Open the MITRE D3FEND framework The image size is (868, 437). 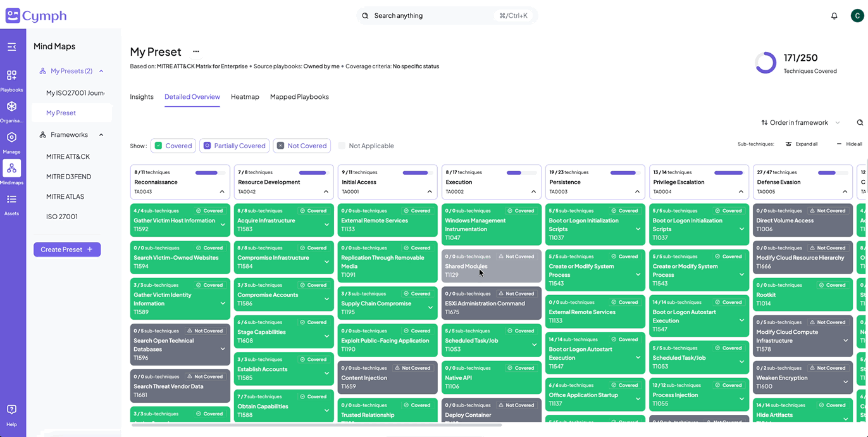pyautogui.click(x=68, y=177)
